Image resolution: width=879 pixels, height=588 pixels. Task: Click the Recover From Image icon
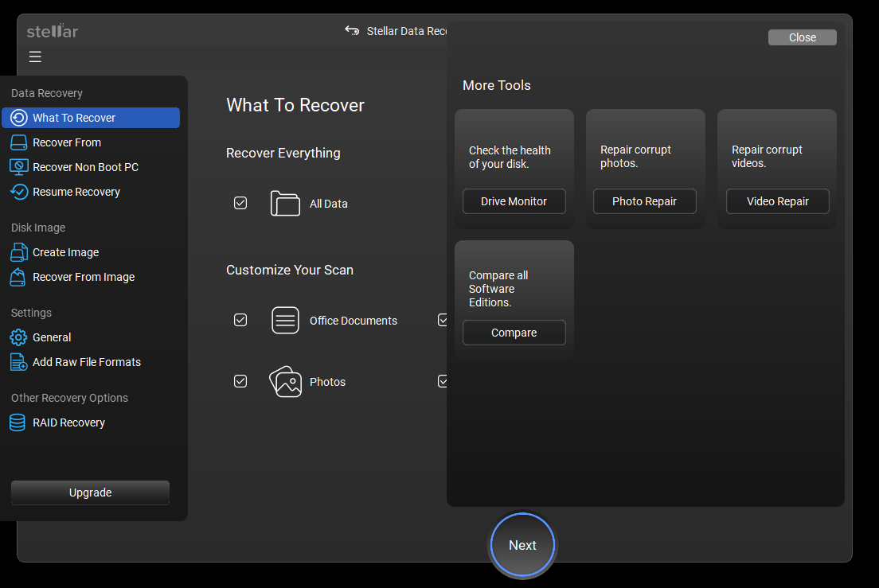click(18, 277)
